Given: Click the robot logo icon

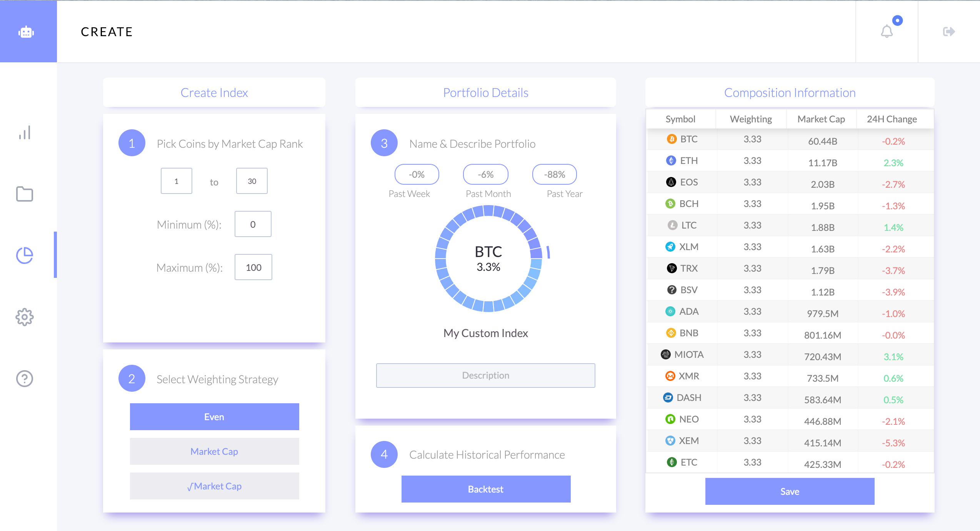Looking at the screenshot, I should click(x=26, y=32).
